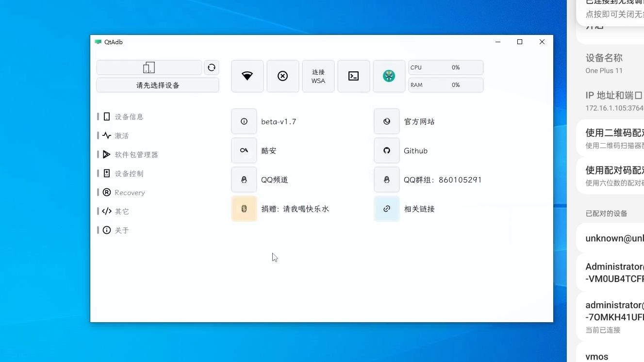
Task: Open the 相关链接 label
Action: [x=419, y=209]
